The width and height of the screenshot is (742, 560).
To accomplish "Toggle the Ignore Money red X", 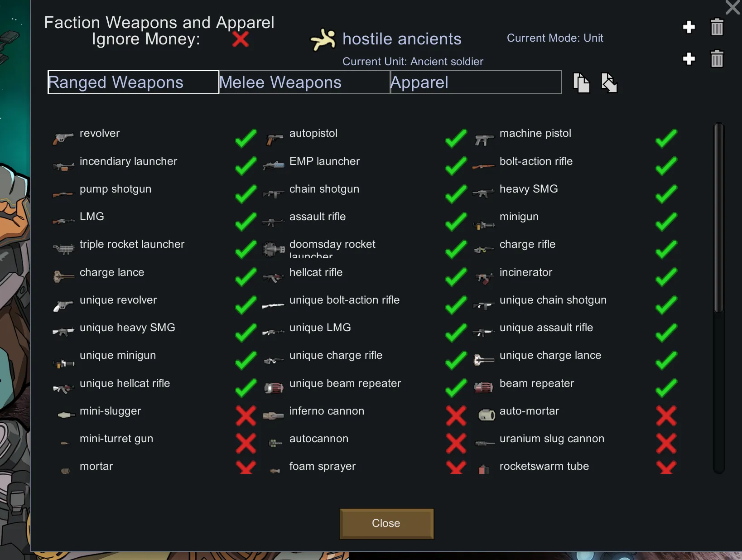I will tap(240, 39).
